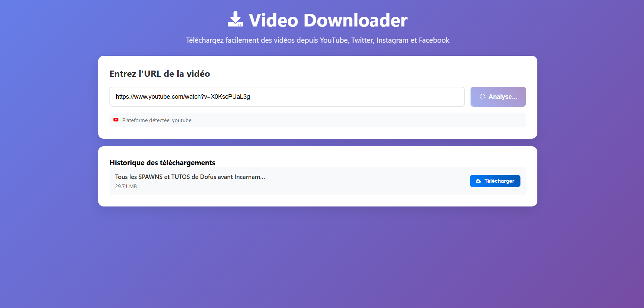The image size is (644, 308).
Task: Focus the video URL input field
Action: click(287, 97)
